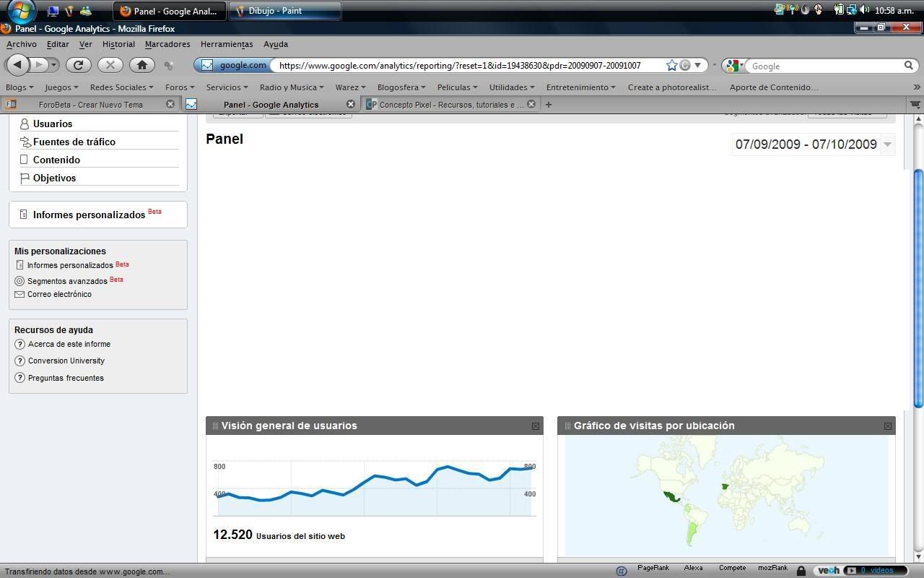Open the Historial menu
Image resolution: width=924 pixels, height=578 pixels.
[x=118, y=44]
